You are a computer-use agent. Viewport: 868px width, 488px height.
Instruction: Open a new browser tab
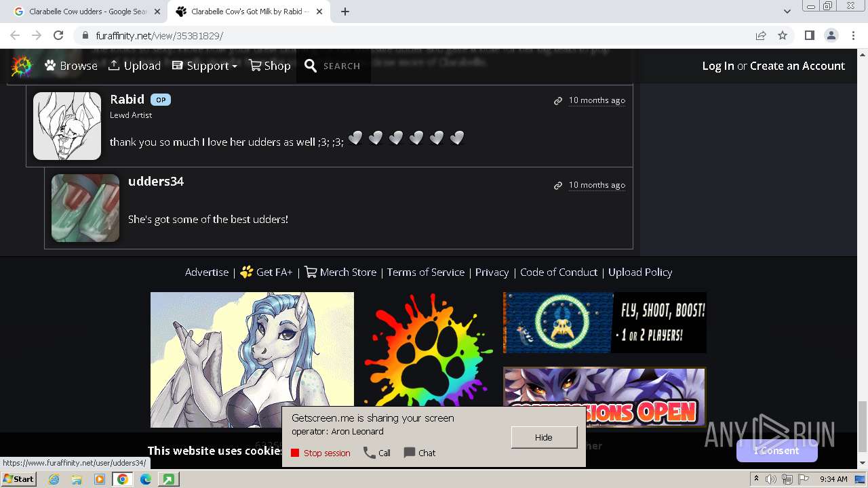click(x=345, y=12)
